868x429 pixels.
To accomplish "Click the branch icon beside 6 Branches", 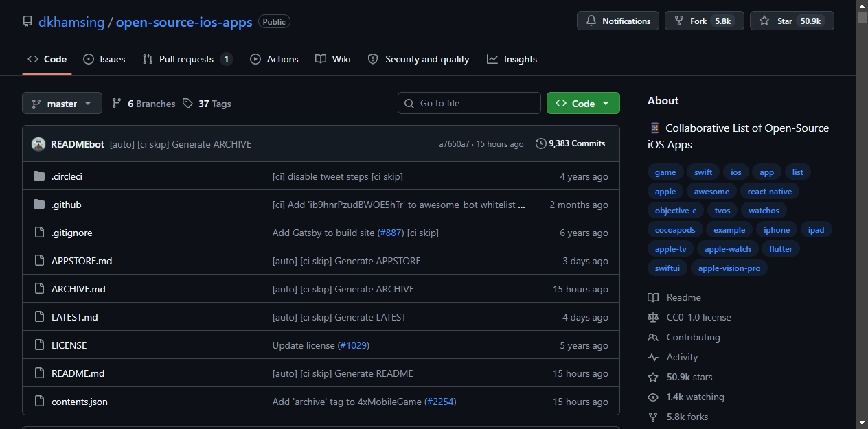I will pos(117,104).
